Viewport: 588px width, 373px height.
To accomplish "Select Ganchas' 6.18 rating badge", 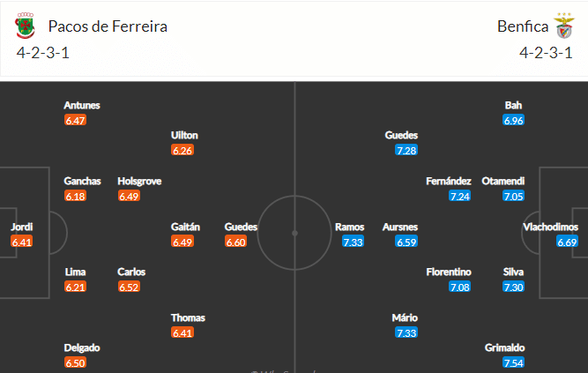I will (76, 197).
